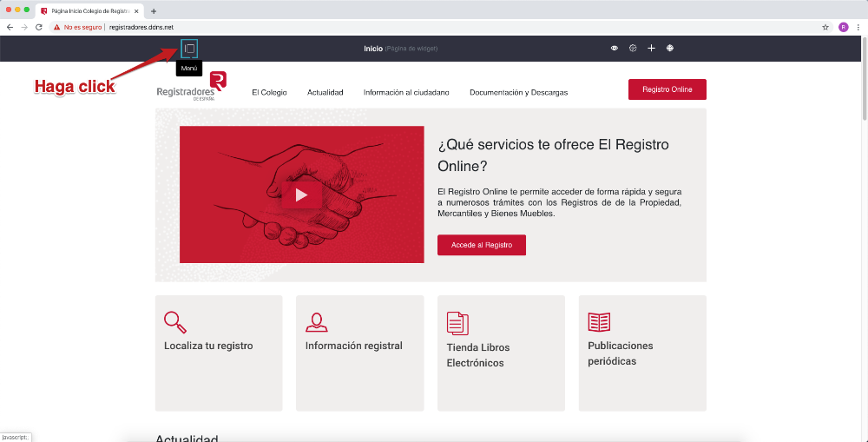Expand Documentación y Descargas menu

pos(518,92)
